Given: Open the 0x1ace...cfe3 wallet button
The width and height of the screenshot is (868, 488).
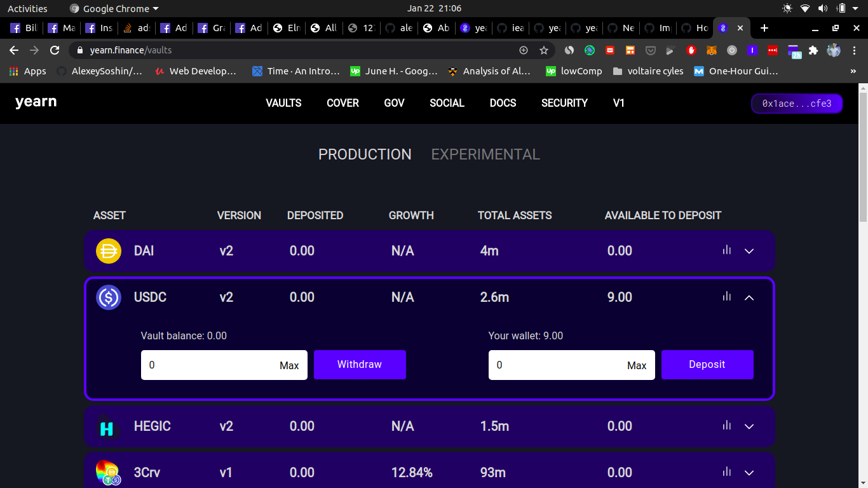Looking at the screenshot, I should pos(797,104).
